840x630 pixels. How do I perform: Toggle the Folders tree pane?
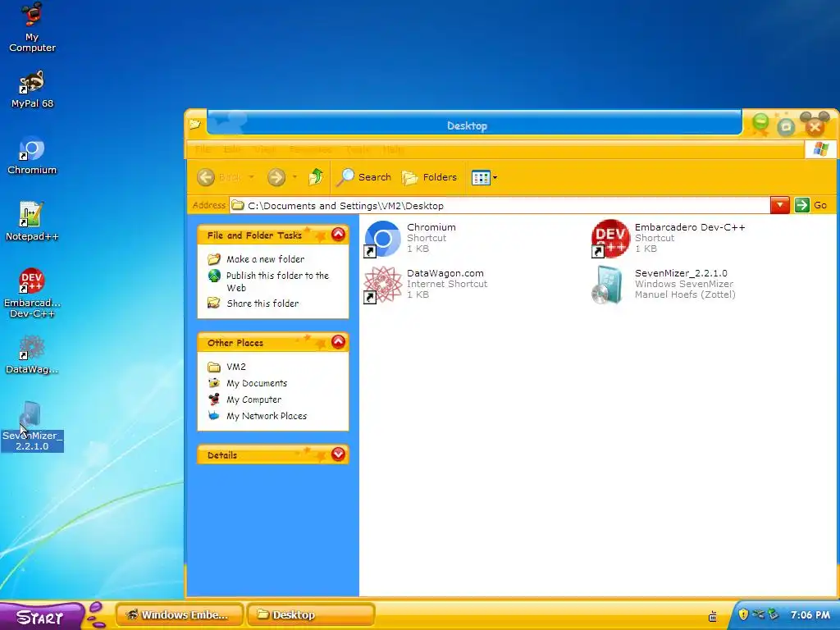point(429,177)
